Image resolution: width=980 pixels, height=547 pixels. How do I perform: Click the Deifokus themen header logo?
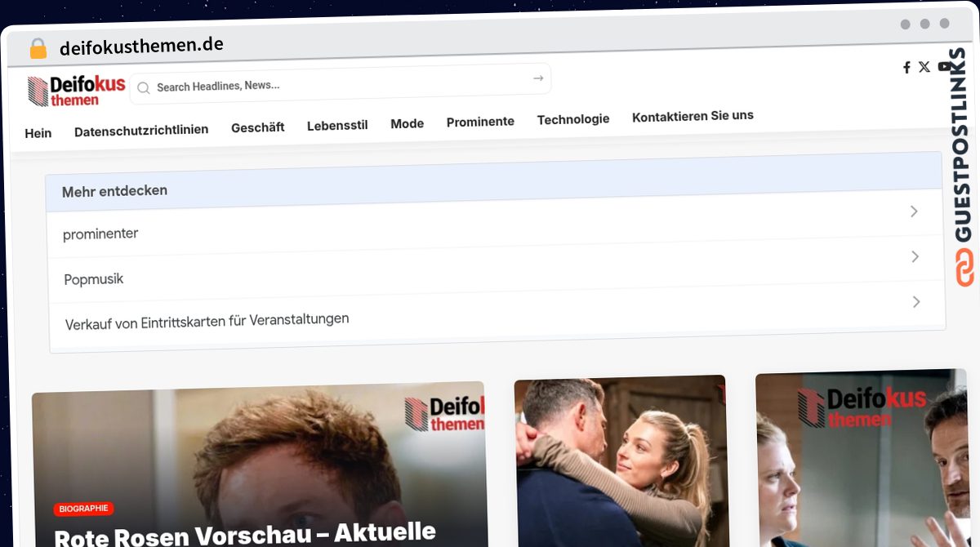76,91
